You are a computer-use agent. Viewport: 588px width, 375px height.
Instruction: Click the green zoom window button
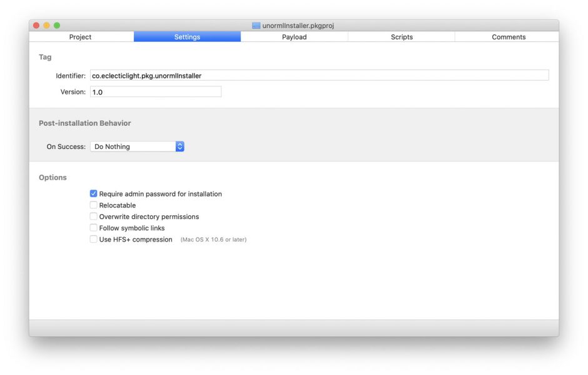click(57, 26)
